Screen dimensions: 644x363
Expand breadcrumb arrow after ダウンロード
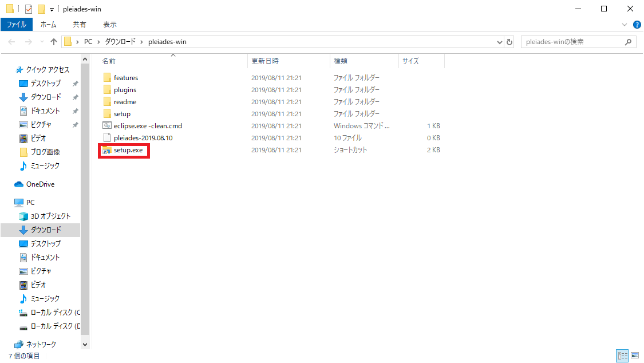pyautogui.click(x=141, y=42)
